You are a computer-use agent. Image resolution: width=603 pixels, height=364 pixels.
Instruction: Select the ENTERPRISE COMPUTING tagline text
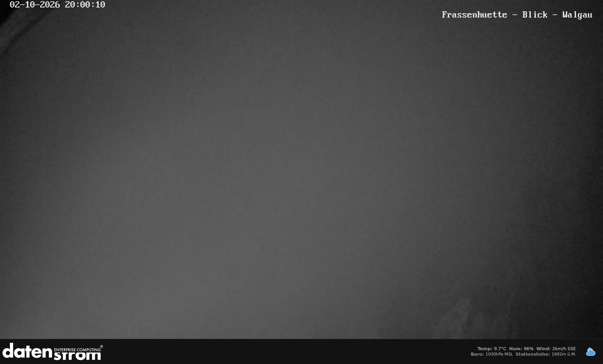(x=77, y=350)
